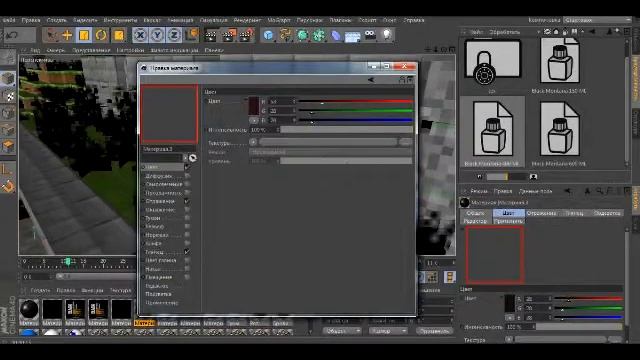
Task: Open the small dropdown arrow under material name
Action: [x=185, y=158]
